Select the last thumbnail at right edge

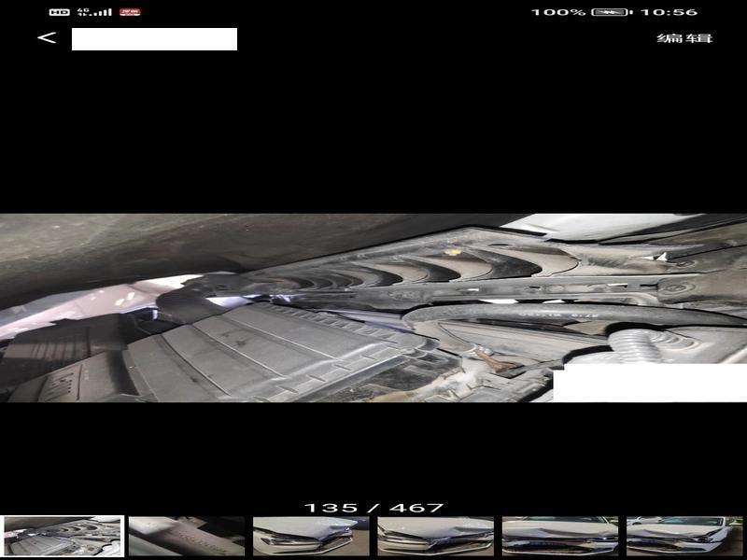(x=684, y=536)
